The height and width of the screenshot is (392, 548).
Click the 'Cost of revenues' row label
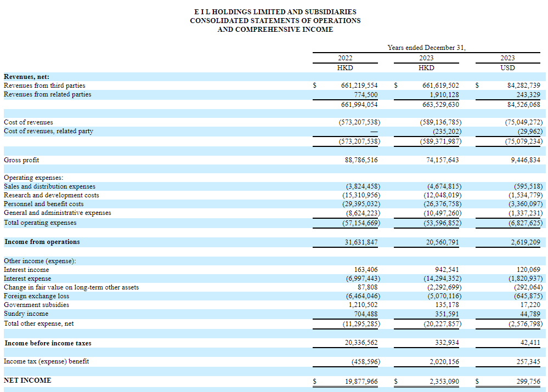tap(29, 122)
